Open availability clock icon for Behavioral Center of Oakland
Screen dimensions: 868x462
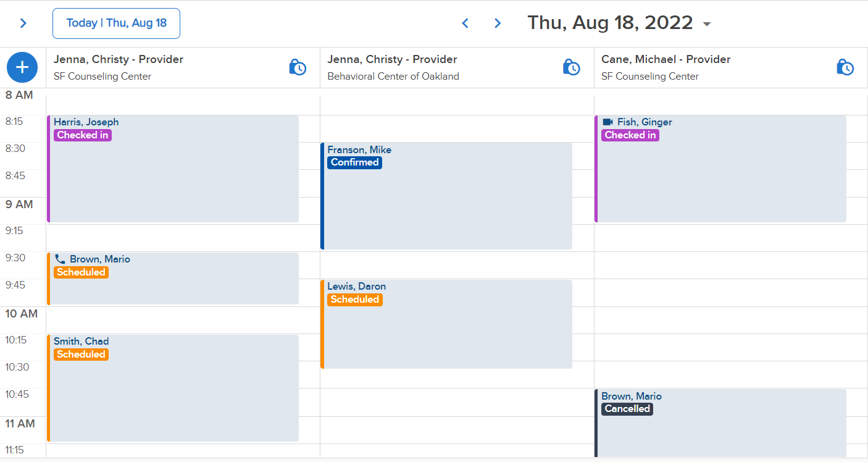[x=572, y=67]
